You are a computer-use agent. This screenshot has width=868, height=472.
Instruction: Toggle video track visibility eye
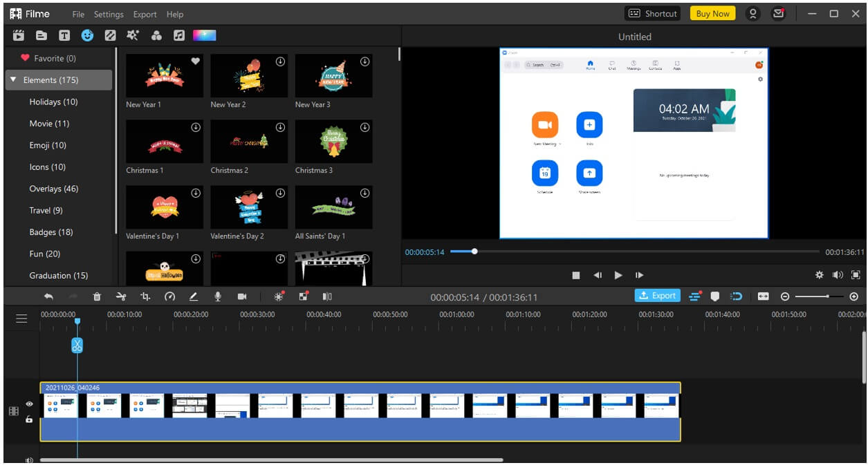tap(29, 404)
